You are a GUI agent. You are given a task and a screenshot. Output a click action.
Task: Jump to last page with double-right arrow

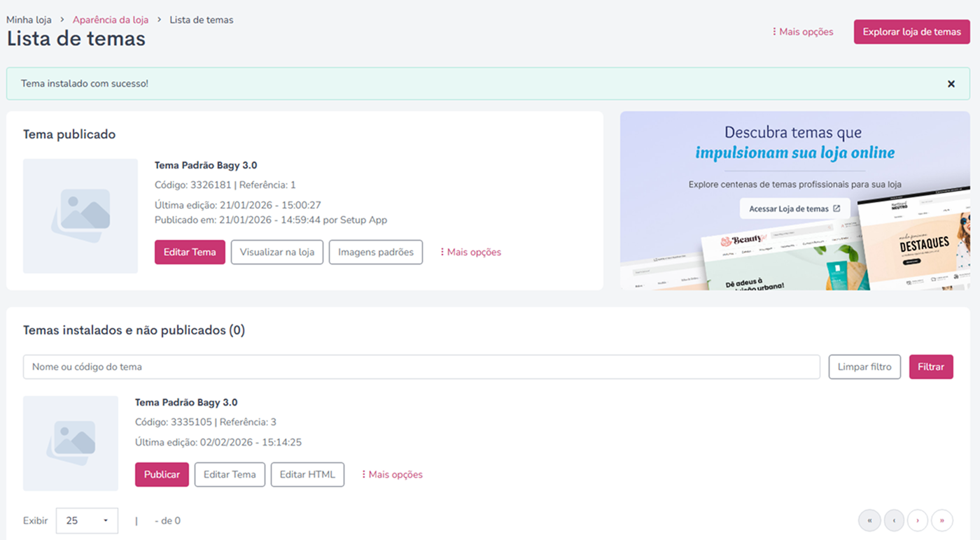(942, 520)
